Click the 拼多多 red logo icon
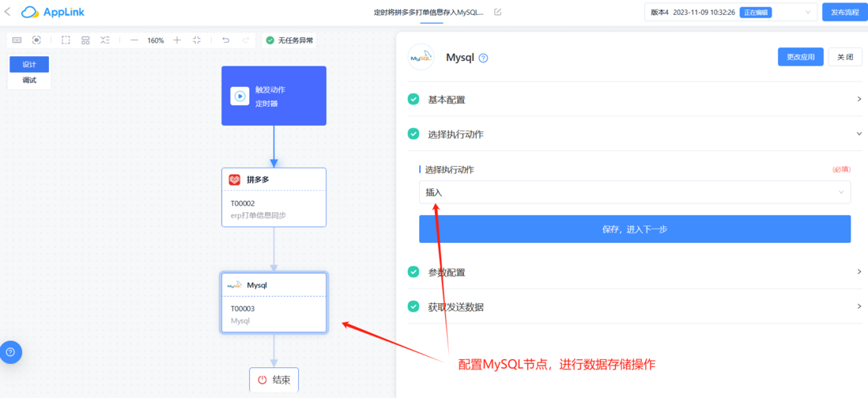Viewport: 868px width, 398px height. tap(235, 180)
